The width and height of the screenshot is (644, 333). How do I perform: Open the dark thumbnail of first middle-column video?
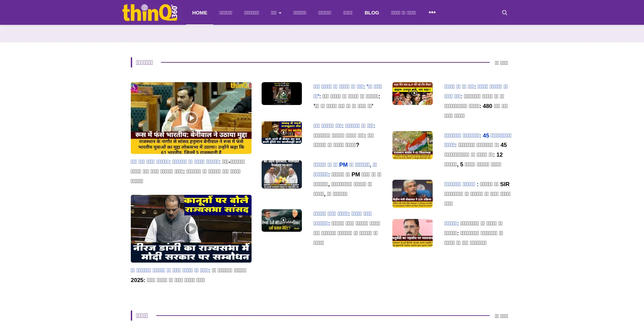282,93
